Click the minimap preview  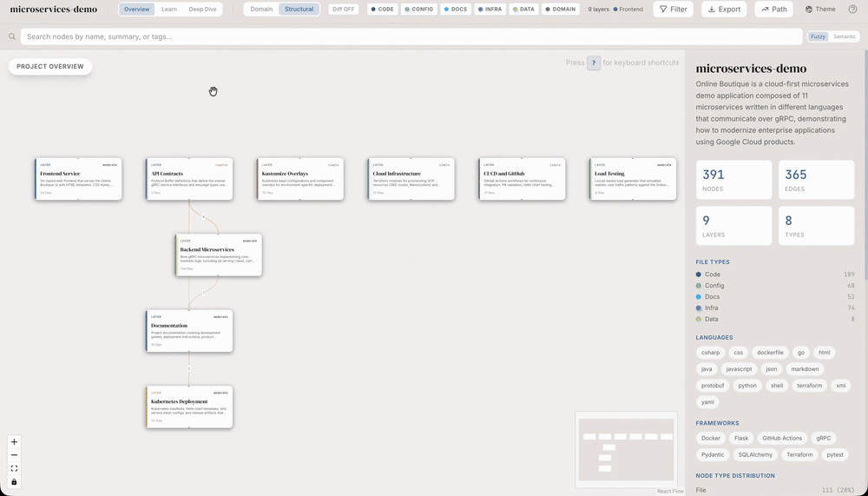(626, 449)
